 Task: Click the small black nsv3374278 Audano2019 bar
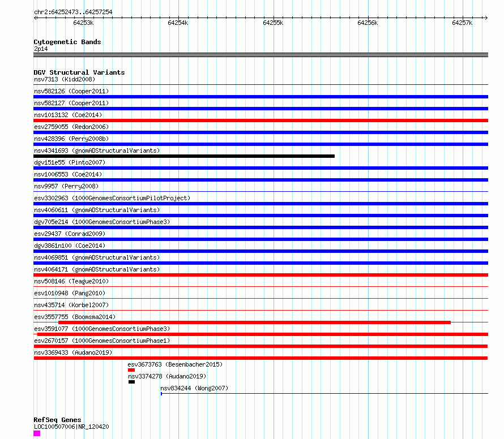[131, 382]
